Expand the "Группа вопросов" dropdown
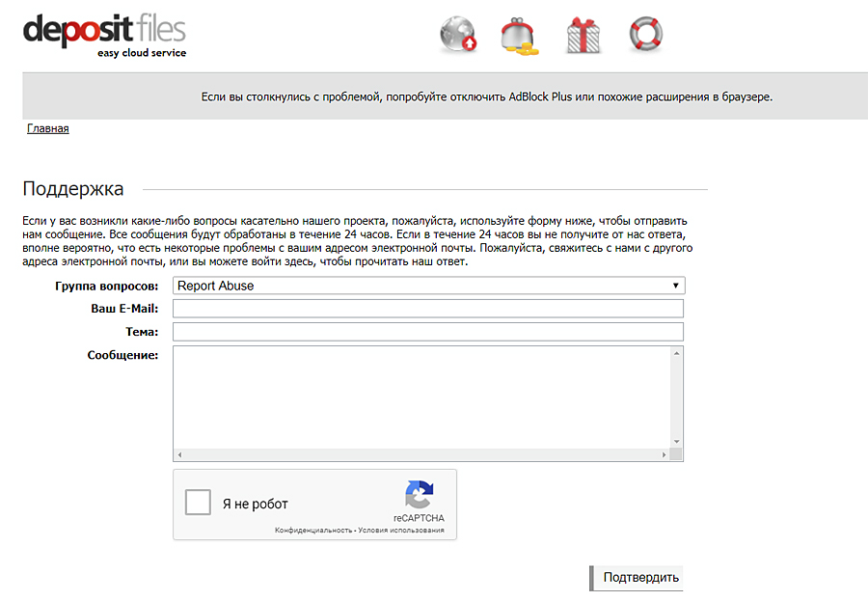Image resolution: width=868 pixels, height=601 pixels. click(428, 286)
